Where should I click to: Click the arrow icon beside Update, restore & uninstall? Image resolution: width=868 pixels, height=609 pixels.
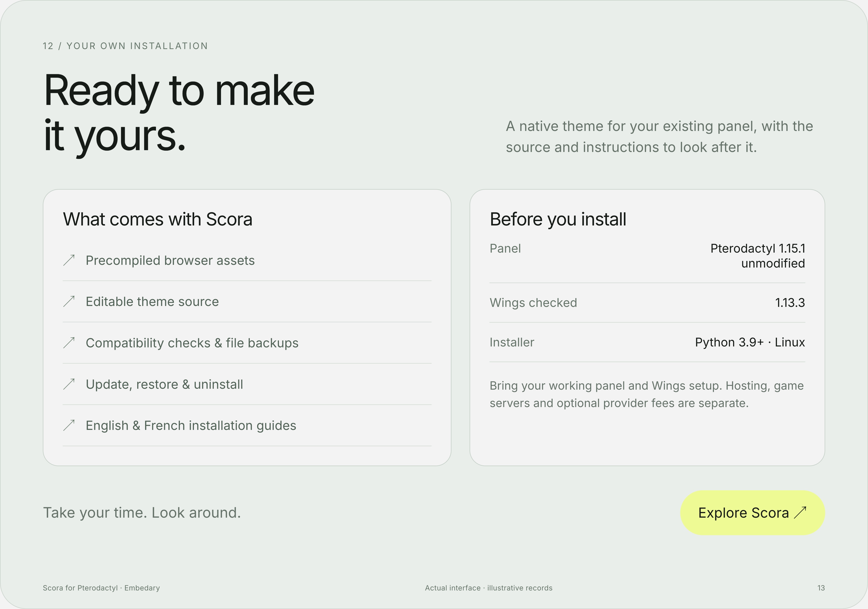click(x=69, y=384)
